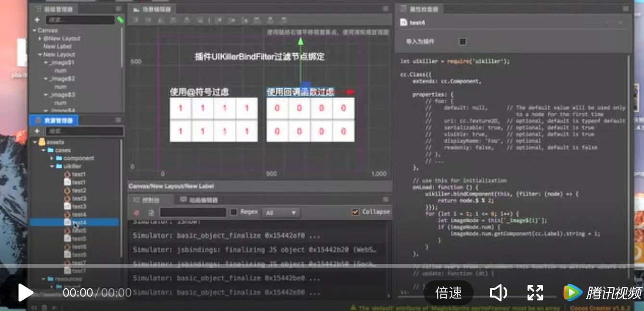Open the All log-type dropdown
The height and width of the screenshot is (311, 644).
pyautogui.click(x=281, y=212)
